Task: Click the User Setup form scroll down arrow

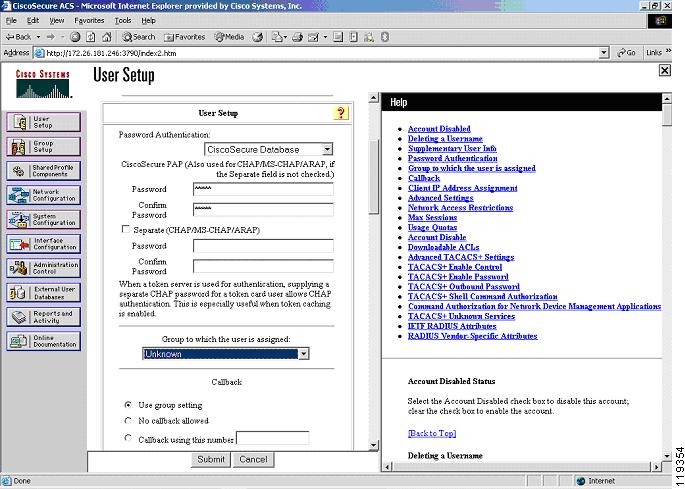Action: [373, 445]
